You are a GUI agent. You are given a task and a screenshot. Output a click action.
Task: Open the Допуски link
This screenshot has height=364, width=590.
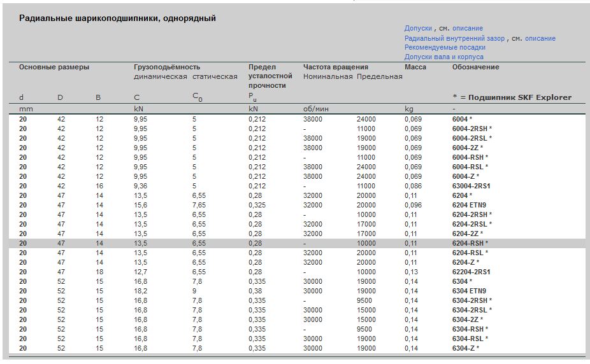click(419, 29)
